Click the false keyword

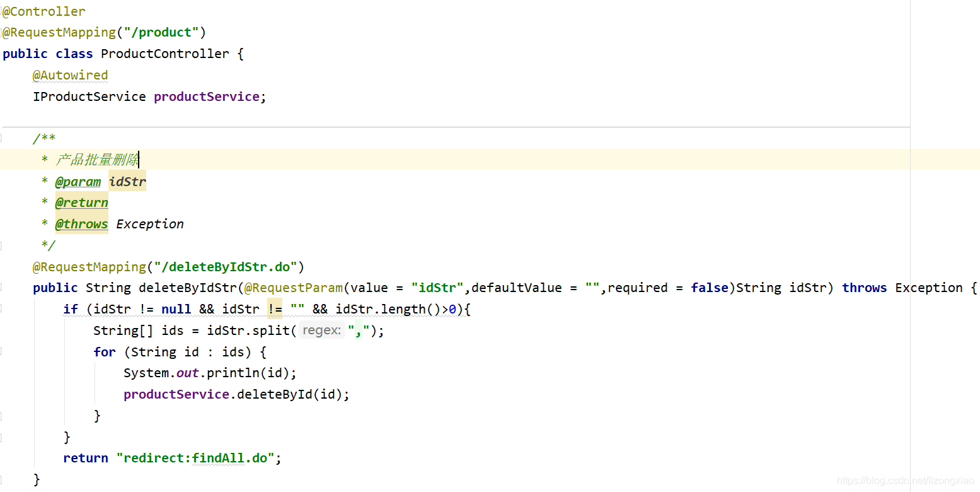click(x=710, y=288)
